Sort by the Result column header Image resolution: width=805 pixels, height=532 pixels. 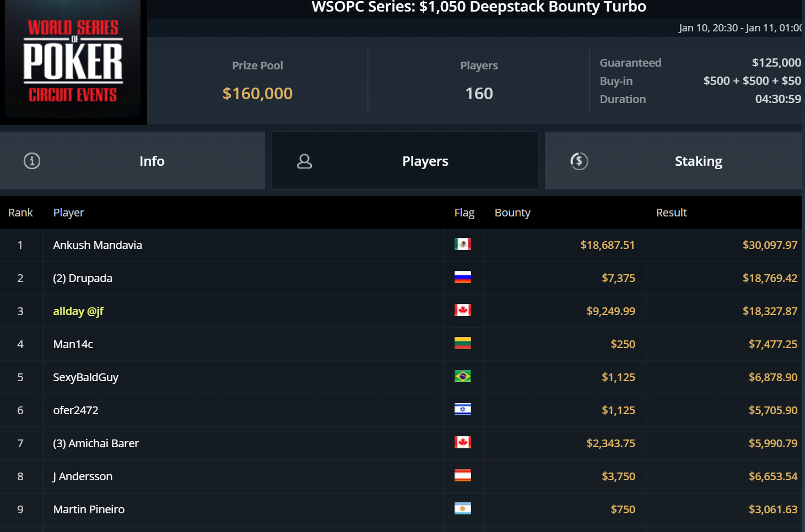click(671, 213)
